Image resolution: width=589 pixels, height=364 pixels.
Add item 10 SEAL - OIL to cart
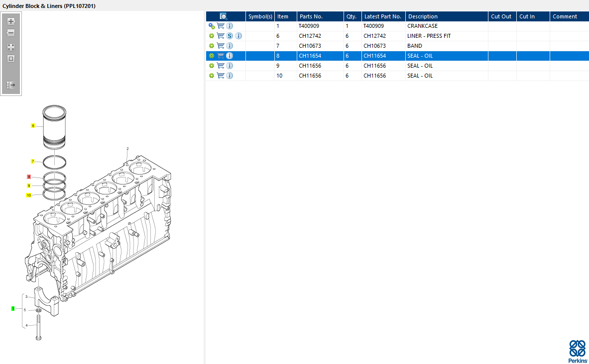click(x=221, y=76)
